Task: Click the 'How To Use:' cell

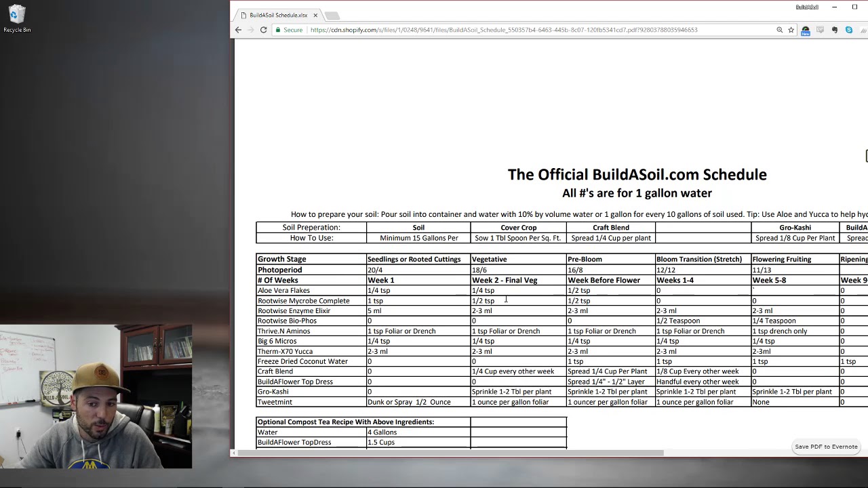Action: pyautogui.click(x=311, y=238)
